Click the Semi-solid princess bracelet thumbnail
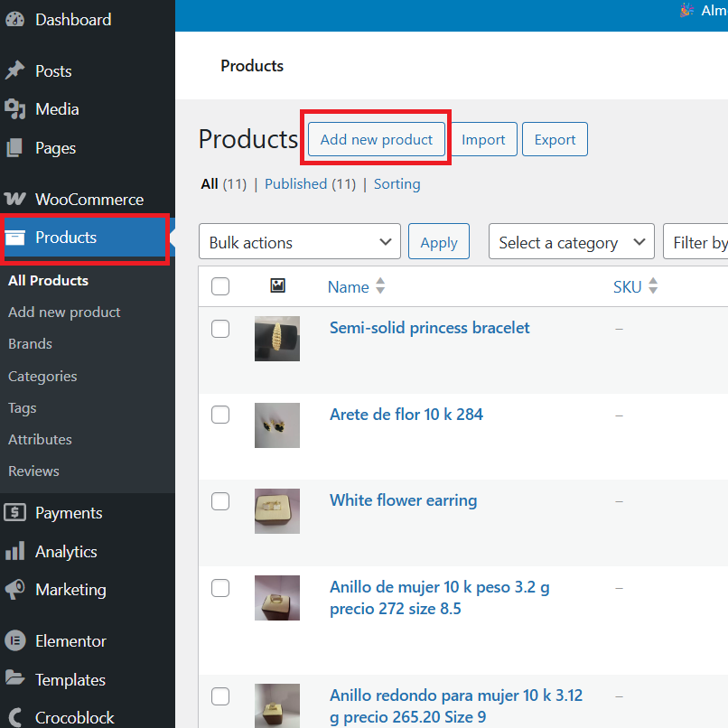Screen dimensions: 728x728 277,339
